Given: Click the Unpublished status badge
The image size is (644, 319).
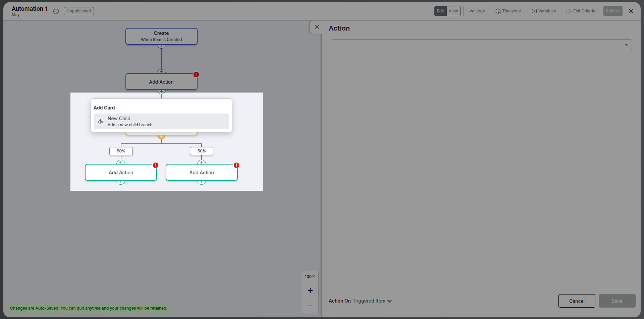Looking at the screenshot, I should (79, 11).
